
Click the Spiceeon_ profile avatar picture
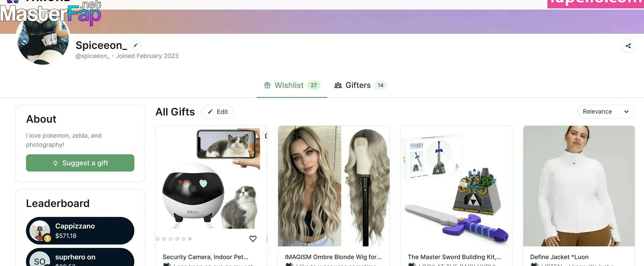[x=43, y=40]
